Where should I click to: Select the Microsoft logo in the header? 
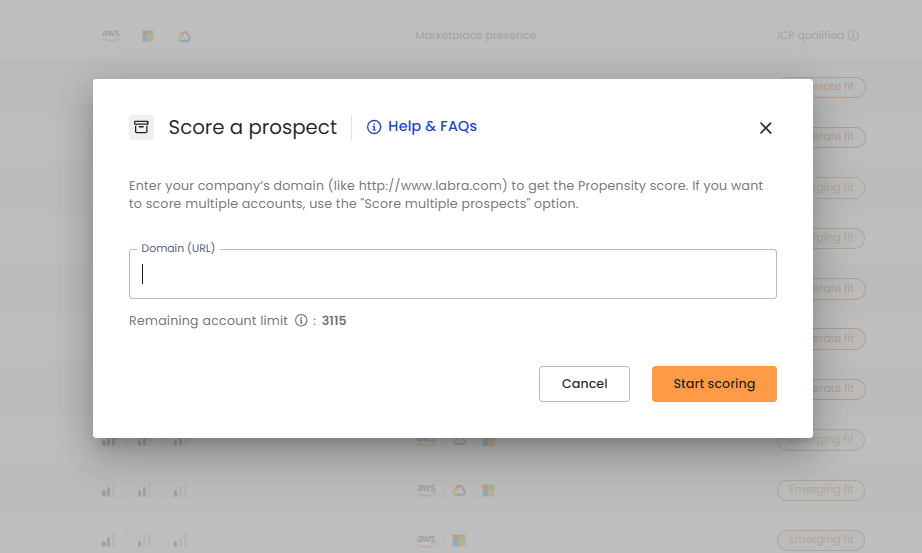click(148, 36)
